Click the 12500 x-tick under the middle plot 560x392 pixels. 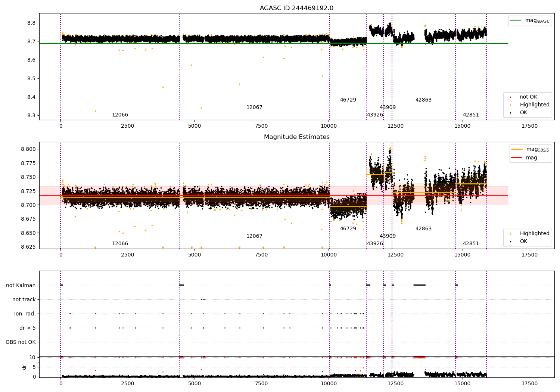(395, 255)
